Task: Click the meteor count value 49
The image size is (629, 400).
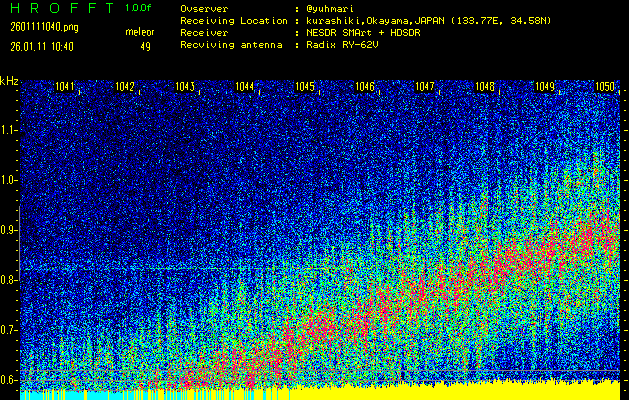Action: click(146, 45)
